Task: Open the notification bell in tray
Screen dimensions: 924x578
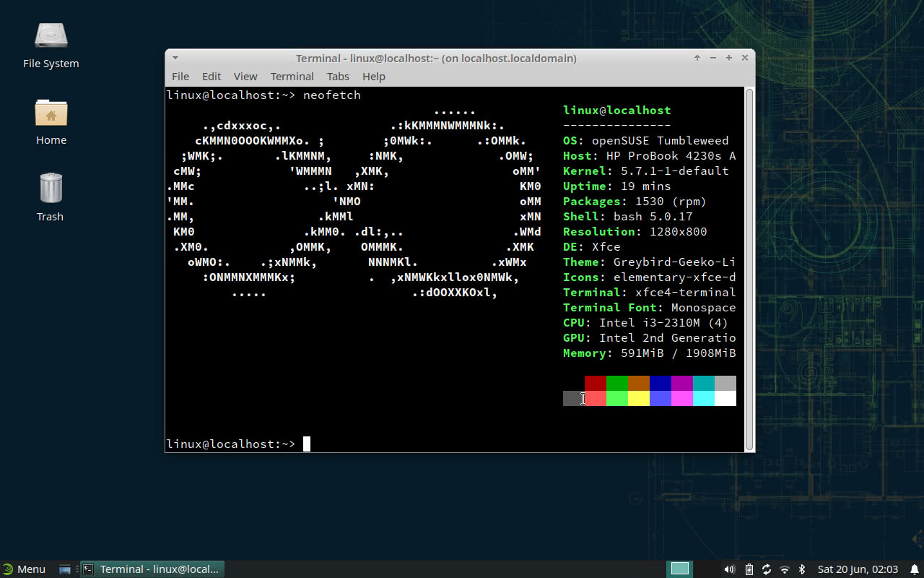Action: tap(915, 569)
